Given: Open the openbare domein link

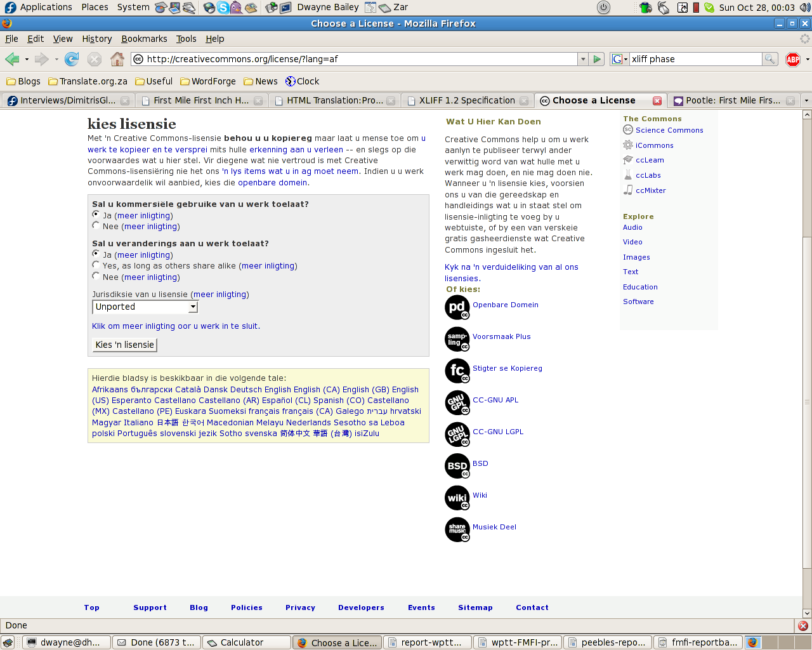Looking at the screenshot, I should [x=273, y=183].
